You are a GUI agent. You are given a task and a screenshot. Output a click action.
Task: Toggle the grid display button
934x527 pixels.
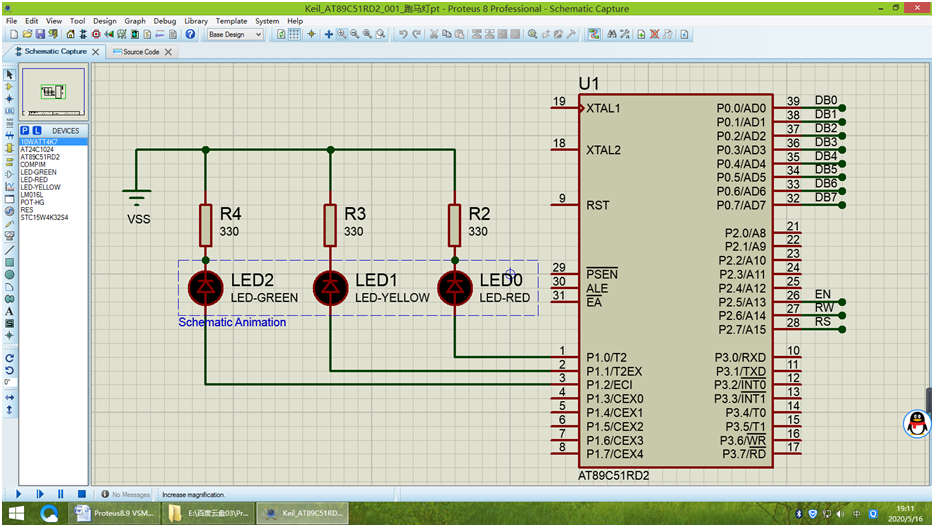coord(294,35)
